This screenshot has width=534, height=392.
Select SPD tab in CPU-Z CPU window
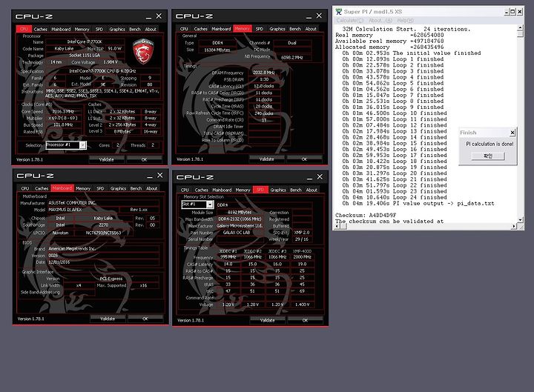tap(99, 29)
